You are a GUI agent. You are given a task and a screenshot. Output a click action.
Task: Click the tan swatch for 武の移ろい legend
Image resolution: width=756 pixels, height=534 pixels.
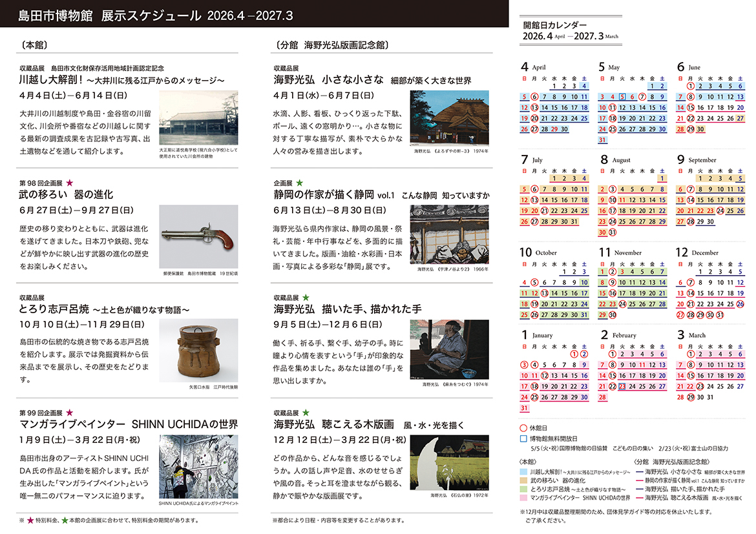tap(523, 480)
